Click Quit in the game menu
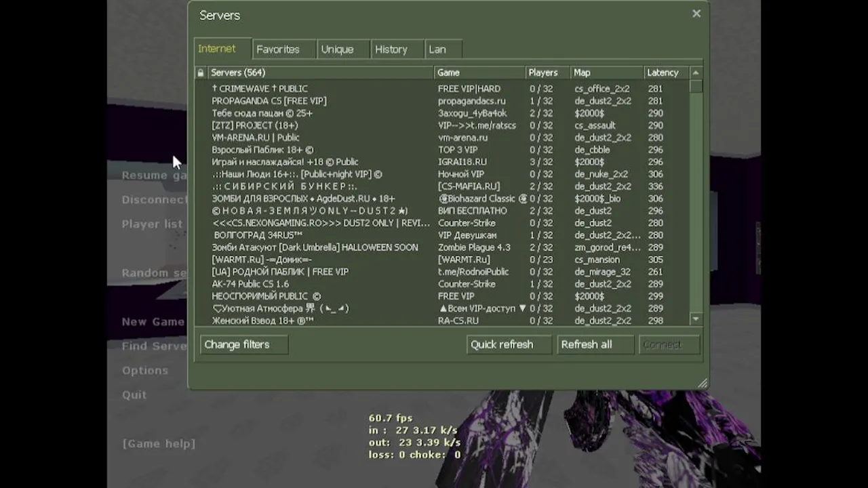 pos(134,394)
